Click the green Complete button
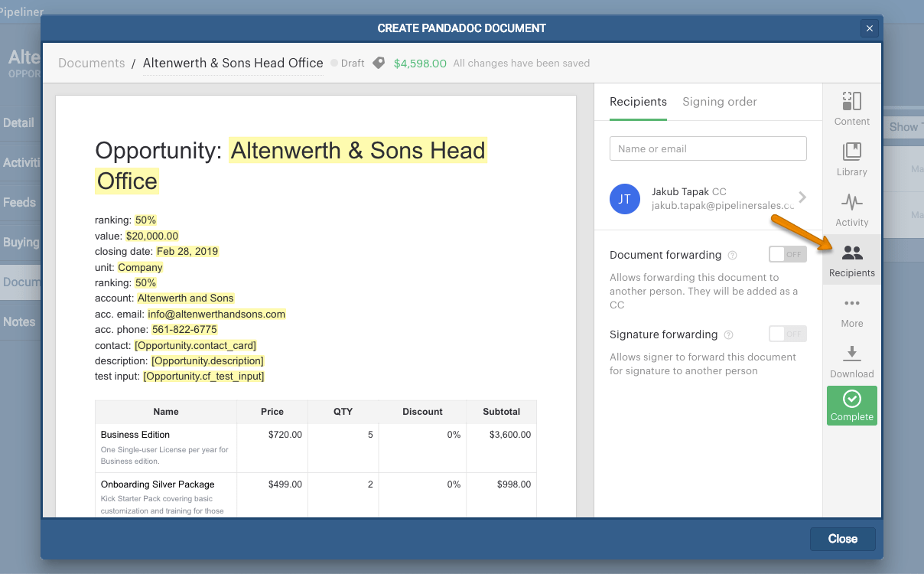 tap(851, 406)
